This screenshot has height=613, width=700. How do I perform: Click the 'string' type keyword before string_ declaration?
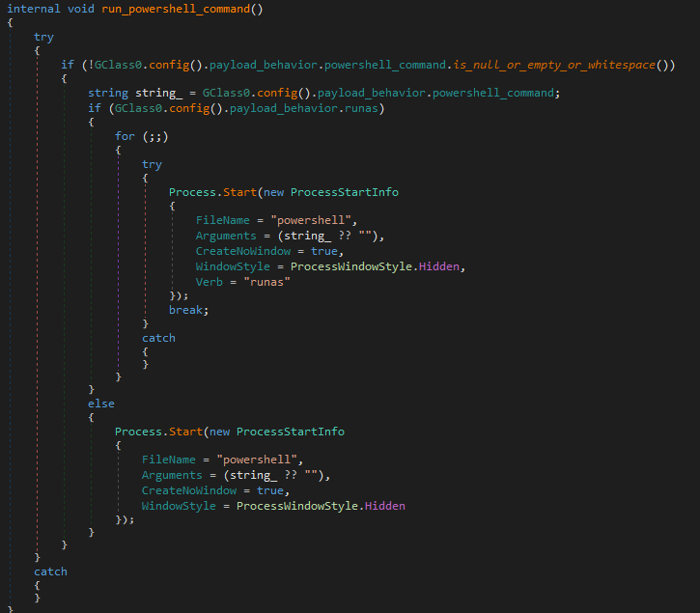point(108,93)
